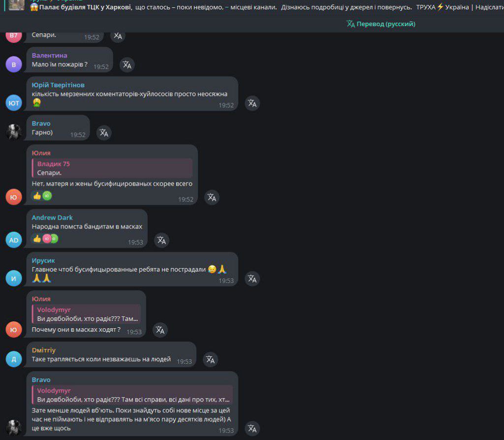Image resolution: width=504 pixels, height=440 pixels.
Task: Click Валентина's purple avatar
Action: (14, 64)
